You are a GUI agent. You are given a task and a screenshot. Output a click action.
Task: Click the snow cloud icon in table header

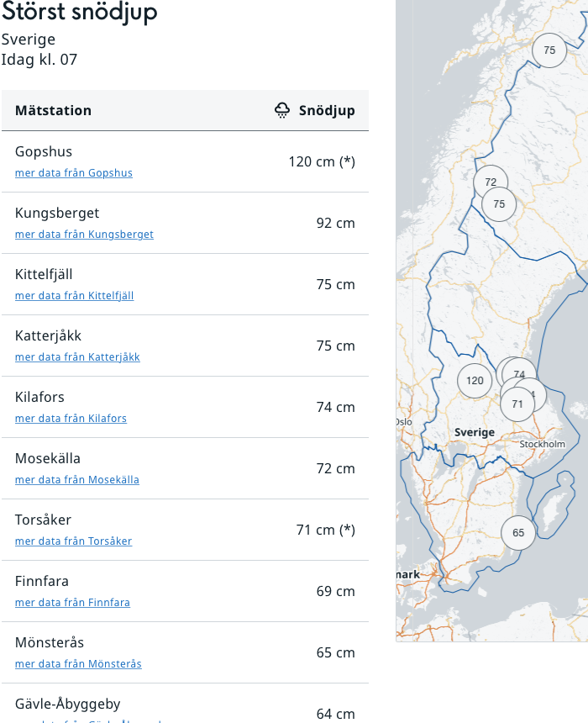pyautogui.click(x=282, y=110)
